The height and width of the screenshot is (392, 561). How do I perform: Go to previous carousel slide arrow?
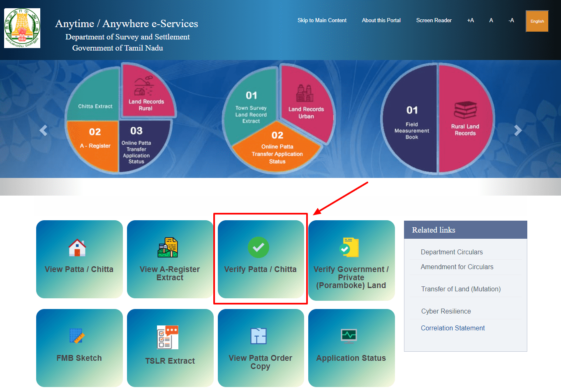click(x=44, y=130)
